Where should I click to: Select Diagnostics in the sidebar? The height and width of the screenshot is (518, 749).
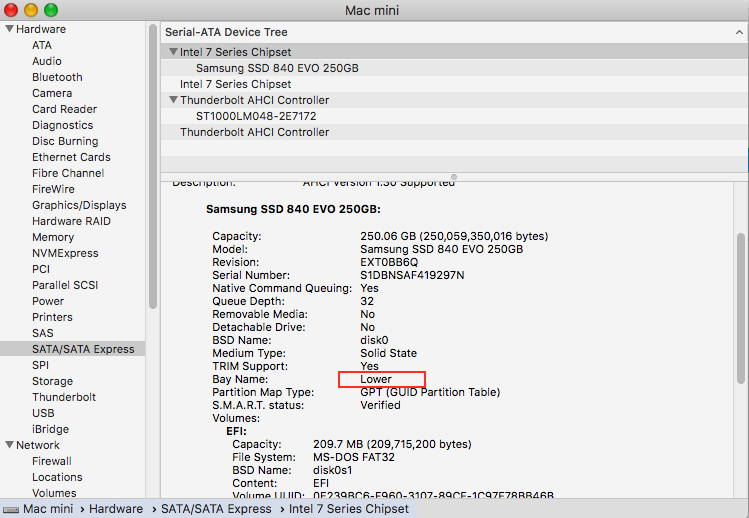(x=63, y=125)
